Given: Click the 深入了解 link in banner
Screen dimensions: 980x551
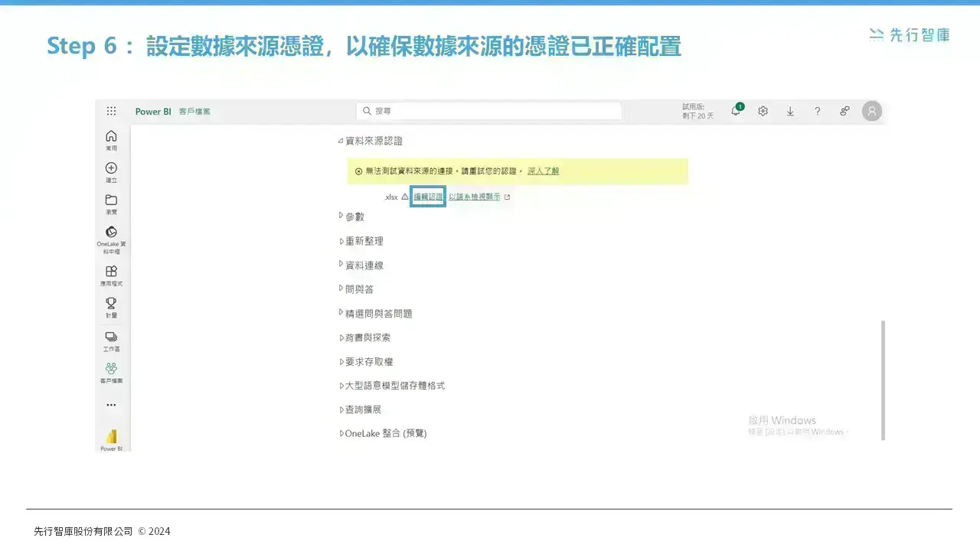Looking at the screenshot, I should (544, 171).
